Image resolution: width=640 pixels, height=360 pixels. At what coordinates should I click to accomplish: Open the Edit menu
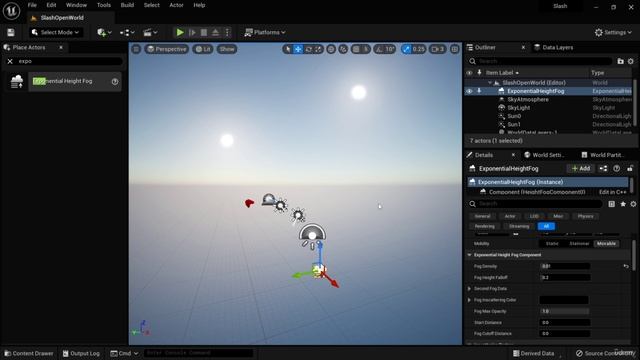[x=51, y=5]
